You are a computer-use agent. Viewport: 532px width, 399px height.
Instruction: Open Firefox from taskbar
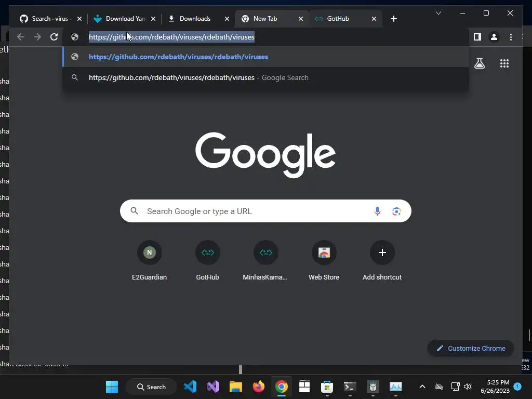pos(259,387)
